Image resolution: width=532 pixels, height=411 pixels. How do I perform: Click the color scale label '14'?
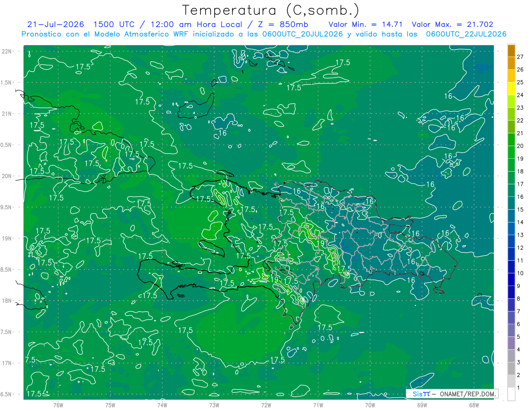point(520,222)
